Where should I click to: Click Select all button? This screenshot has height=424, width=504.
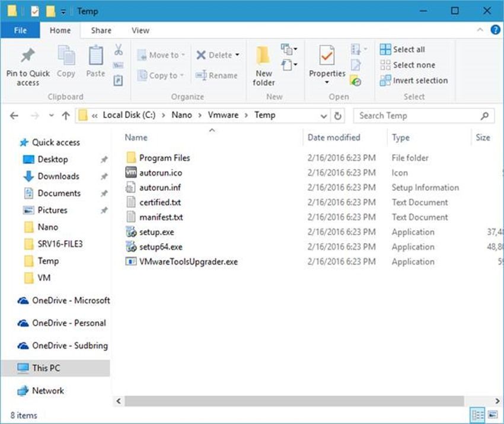pyautogui.click(x=402, y=49)
